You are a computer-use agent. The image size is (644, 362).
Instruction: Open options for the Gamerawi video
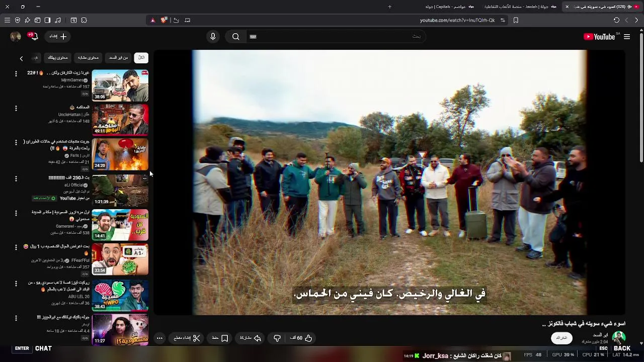click(x=16, y=213)
